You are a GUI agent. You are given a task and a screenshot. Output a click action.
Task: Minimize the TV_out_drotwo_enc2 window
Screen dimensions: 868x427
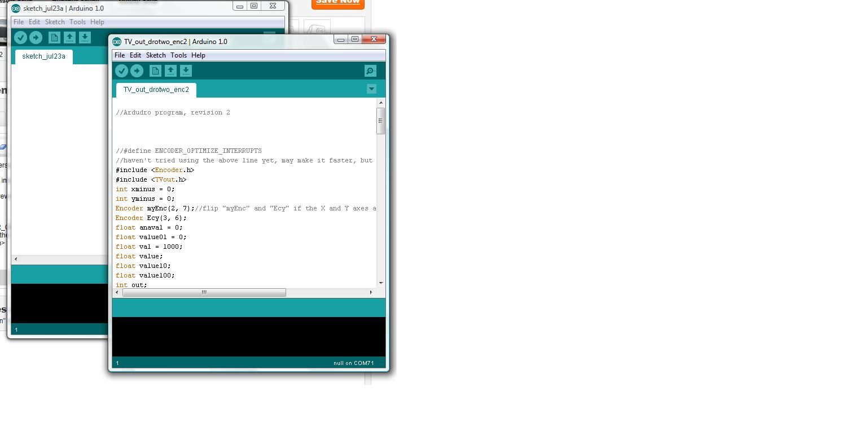pos(341,39)
